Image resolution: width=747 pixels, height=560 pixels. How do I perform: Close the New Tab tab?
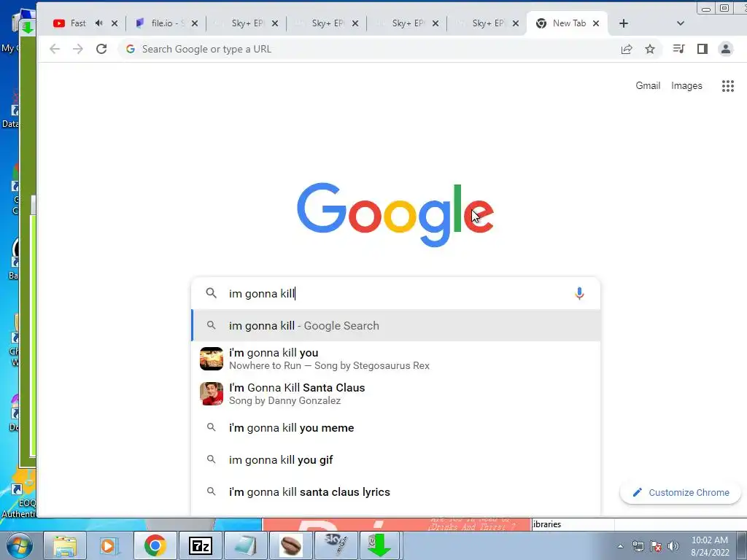[x=595, y=23]
